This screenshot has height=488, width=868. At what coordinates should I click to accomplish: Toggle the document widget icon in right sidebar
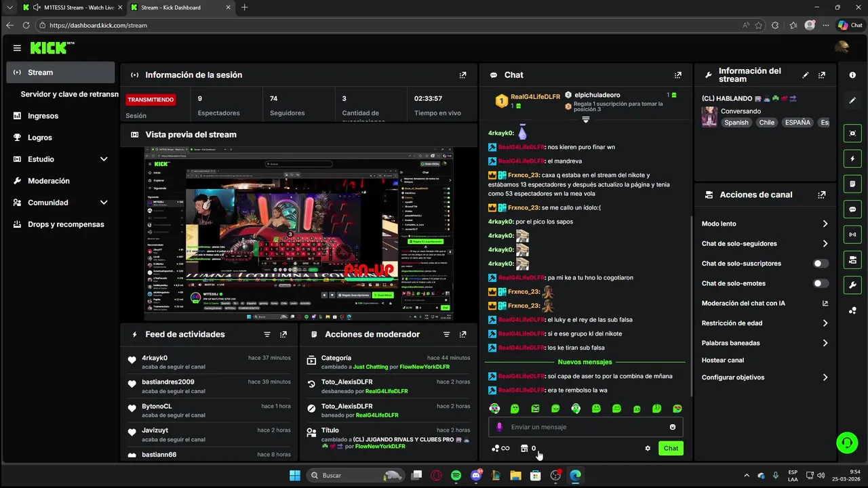click(x=852, y=184)
